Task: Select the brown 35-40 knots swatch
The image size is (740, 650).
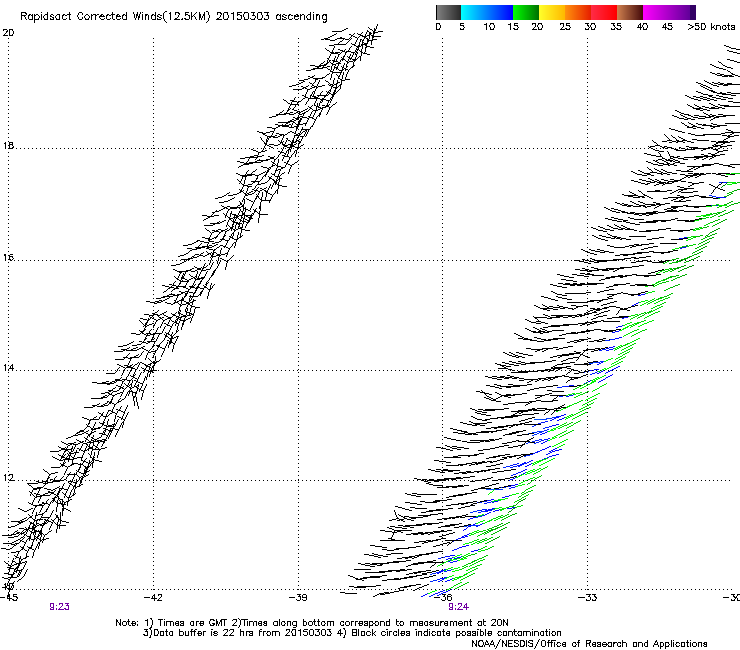Action: (630, 12)
